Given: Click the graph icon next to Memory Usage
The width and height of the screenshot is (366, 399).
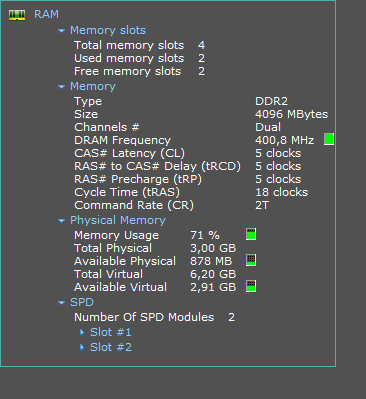Looking at the screenshot, I should coord(251,234).
